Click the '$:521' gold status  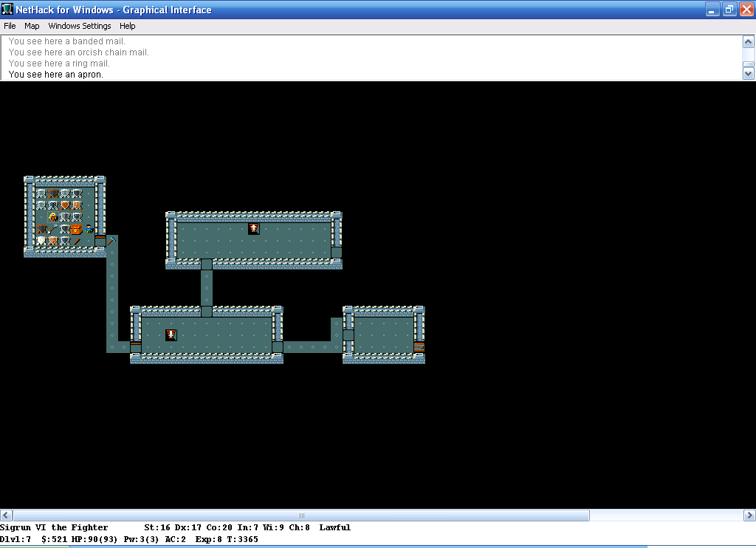pyautogui.click(x=55, y=539)
